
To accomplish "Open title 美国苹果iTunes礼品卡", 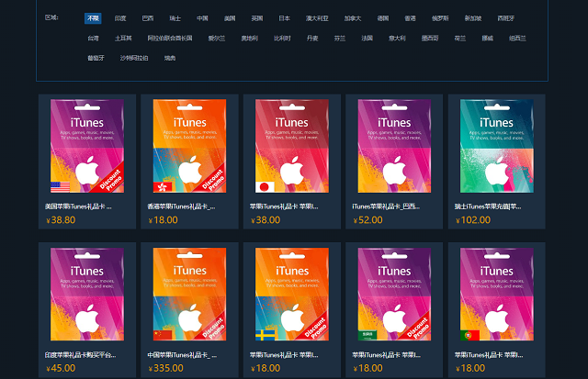I will coord(78,206).
